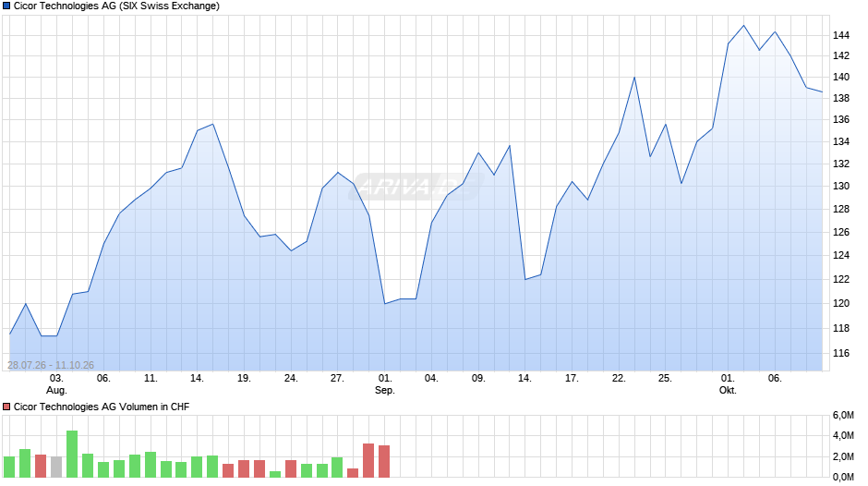Viewport: 868px width, 486px height.
Task: Click the highest peak of the price line
Action: point(743,26)
